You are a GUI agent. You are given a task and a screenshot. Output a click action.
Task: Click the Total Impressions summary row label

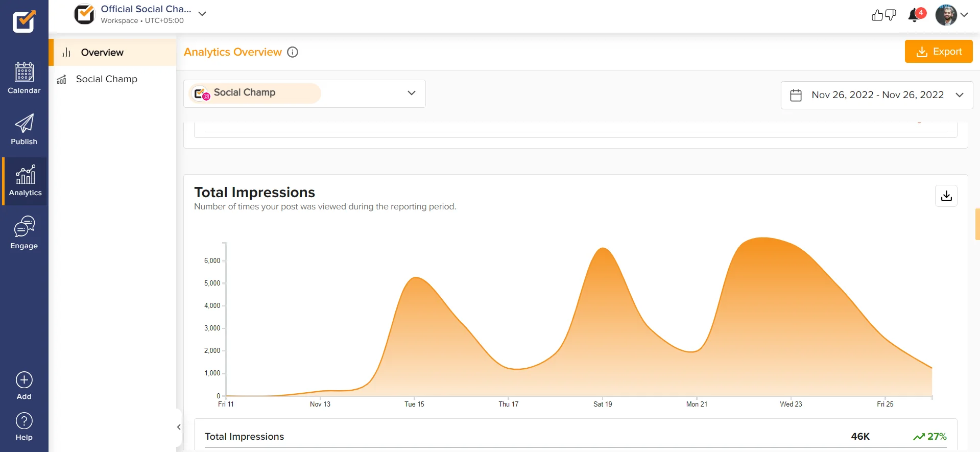coord(244,437)
